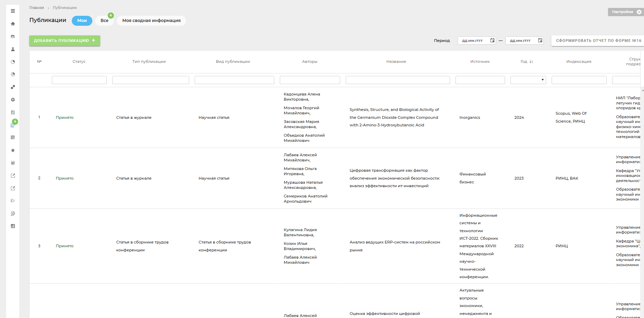Focus the Название filter field
The image size is (644, 318).
[398, 80]
